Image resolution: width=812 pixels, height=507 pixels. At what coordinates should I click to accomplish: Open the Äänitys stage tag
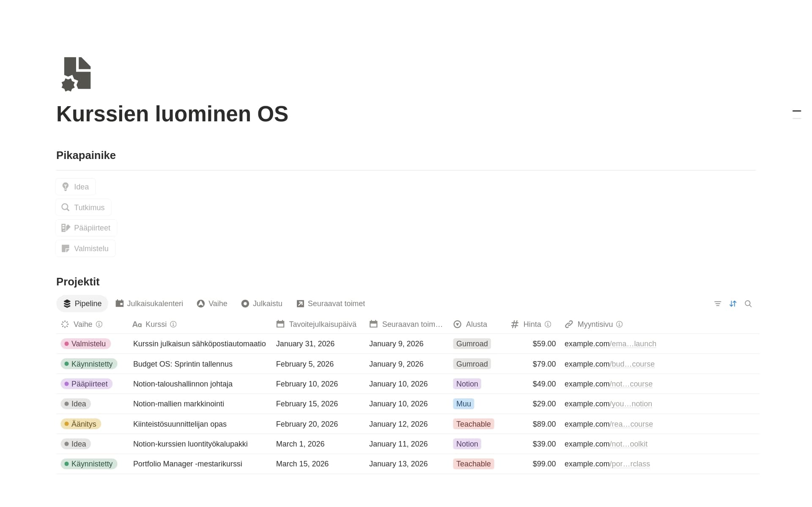click(81, 424)
